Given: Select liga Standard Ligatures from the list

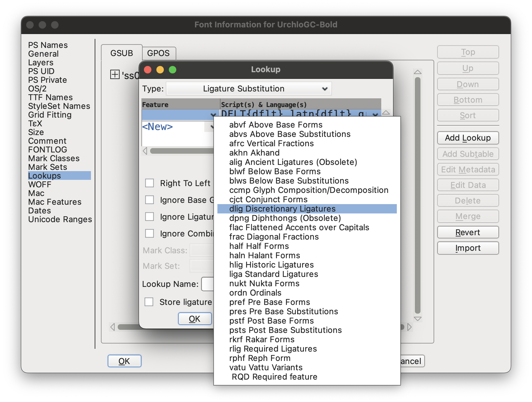Looking at the screenshot, I should click(273, 274).
